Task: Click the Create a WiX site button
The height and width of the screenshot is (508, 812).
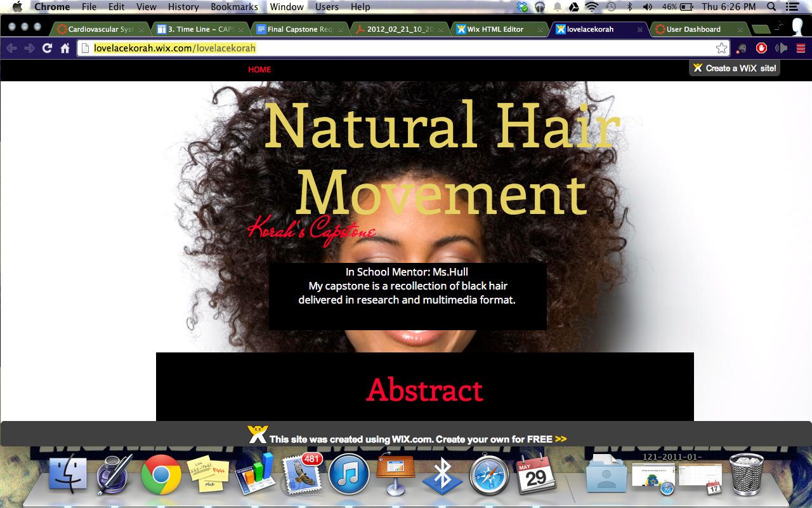Action: pos(735,68)
